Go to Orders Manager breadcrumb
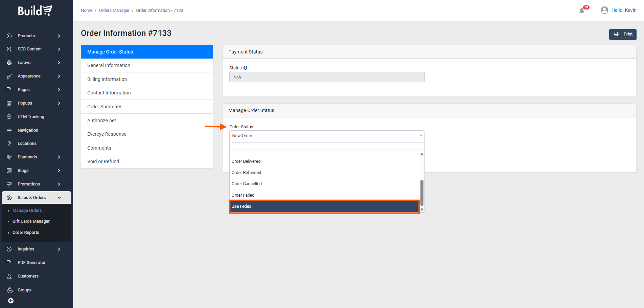 pos(114,10)
